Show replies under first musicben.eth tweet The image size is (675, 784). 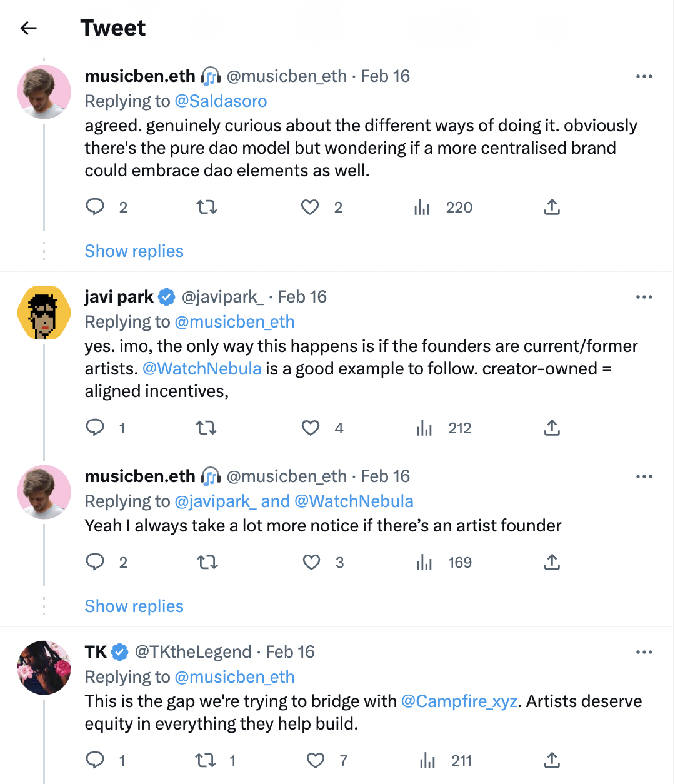(134, 251)
